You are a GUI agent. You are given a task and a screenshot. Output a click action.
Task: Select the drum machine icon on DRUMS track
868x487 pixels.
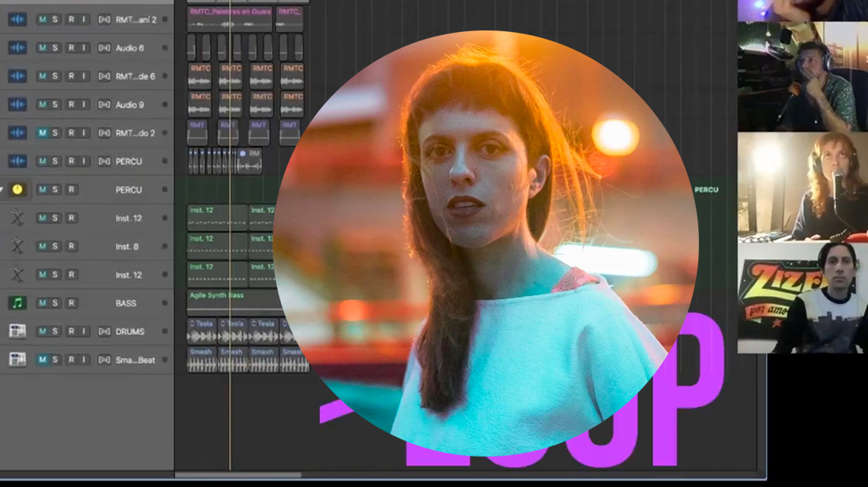point(18,331)
